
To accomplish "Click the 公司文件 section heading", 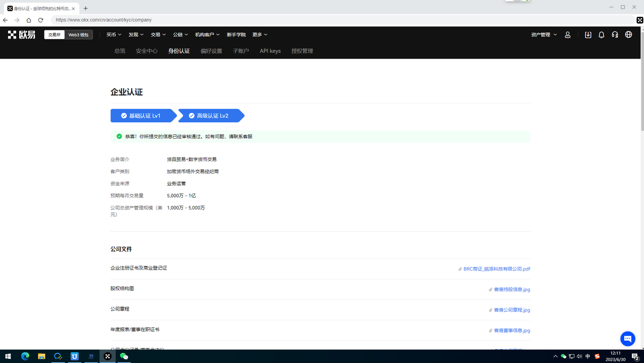I will coord(121,249).
